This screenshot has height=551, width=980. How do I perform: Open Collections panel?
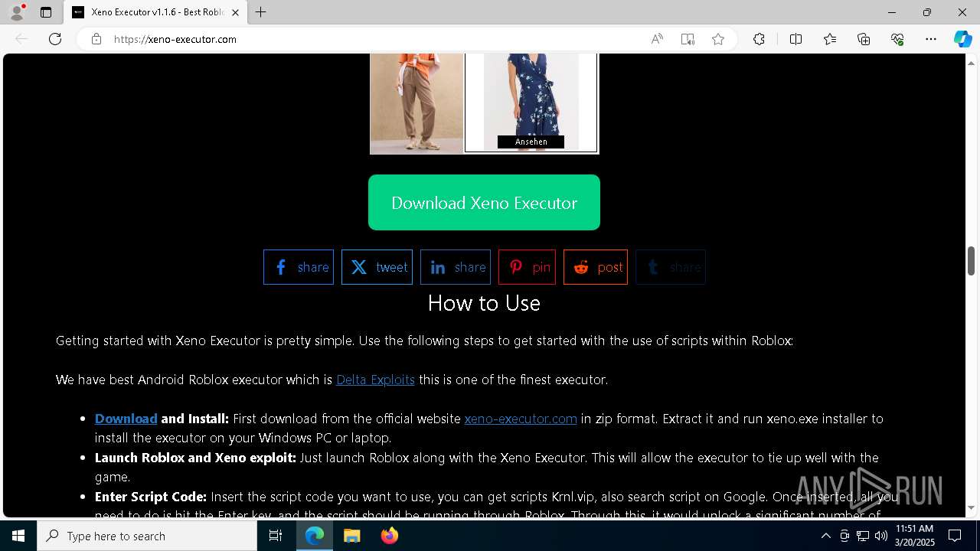(x=864, y=39)
